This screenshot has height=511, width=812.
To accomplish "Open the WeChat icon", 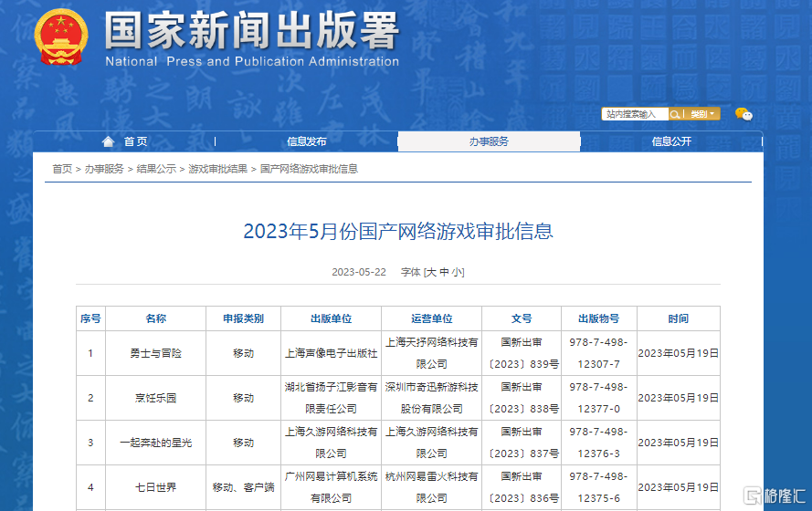I will coord(743,114).
